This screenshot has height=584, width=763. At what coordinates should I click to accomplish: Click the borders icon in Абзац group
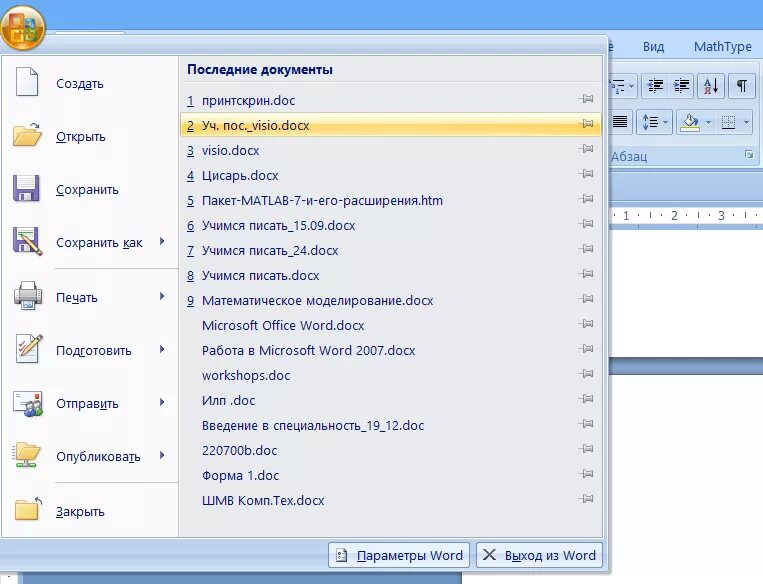tap(728, 122)
